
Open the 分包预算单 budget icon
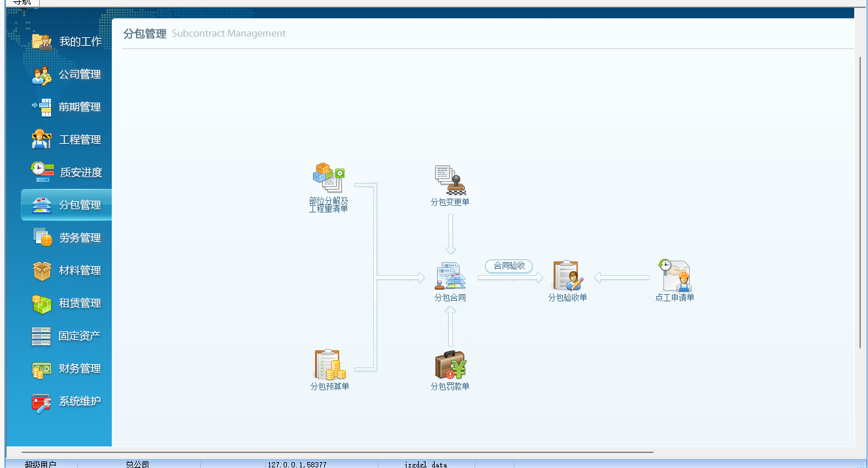point(329,365)
